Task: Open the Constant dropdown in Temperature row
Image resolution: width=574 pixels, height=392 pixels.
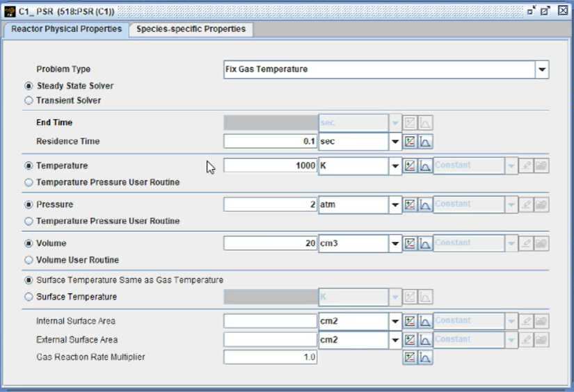Action: tap(511, 165)
